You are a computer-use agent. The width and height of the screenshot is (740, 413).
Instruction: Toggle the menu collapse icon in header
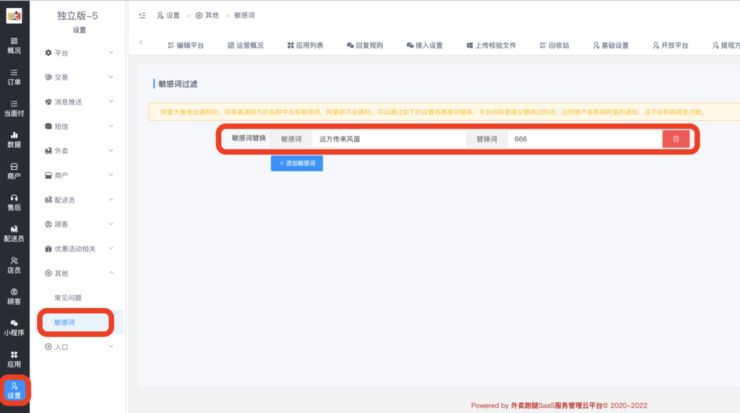coord(142,16)
